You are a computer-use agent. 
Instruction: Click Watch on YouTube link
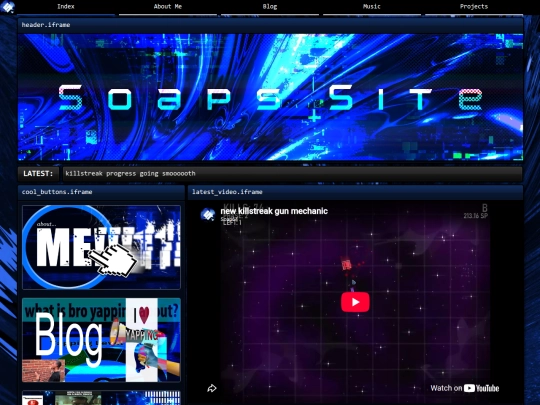465,388
